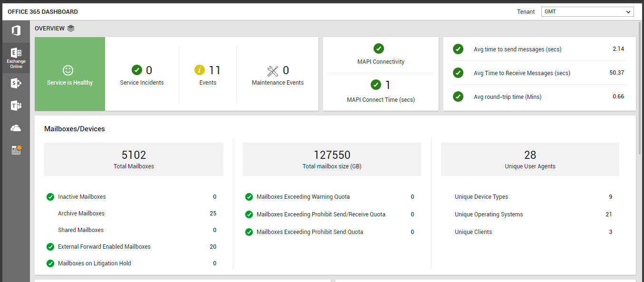Open the Microsoft Teams sidebar icon
This screenshot has height=282, width=644.
[x=16, y=106]
